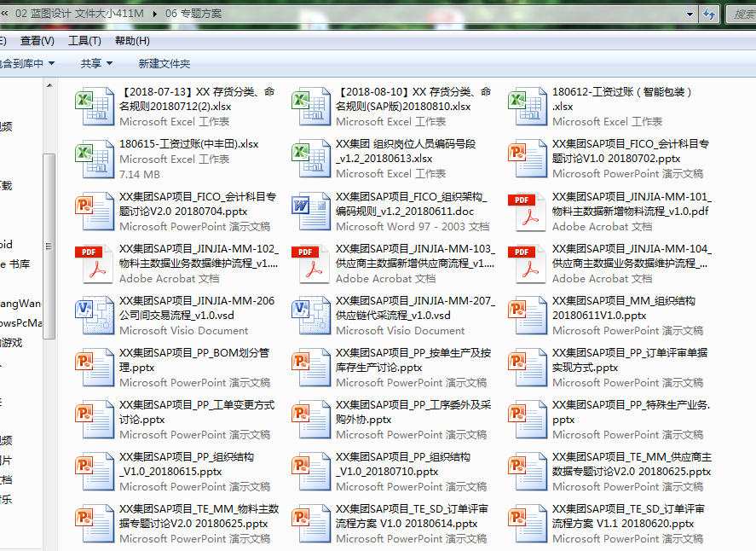Open the JINJIA-MM-101 物料主数据新增物料流程 PDF icon

pos(527,212)
